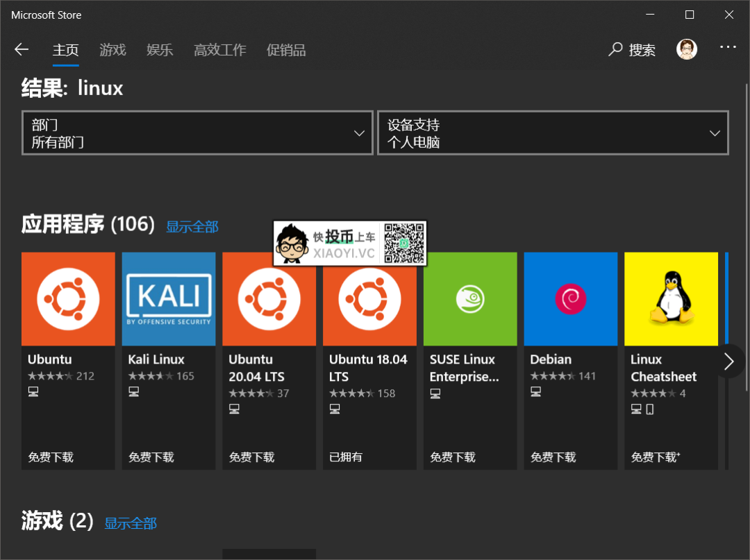Switch to the 高效工作 productivity tab
Viewport: 750px width, 560px height.
click(220, 50)
